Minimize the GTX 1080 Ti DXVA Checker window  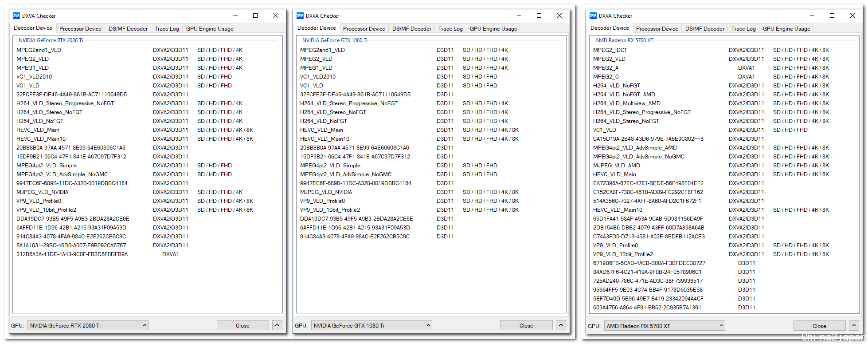pos(519,16)
